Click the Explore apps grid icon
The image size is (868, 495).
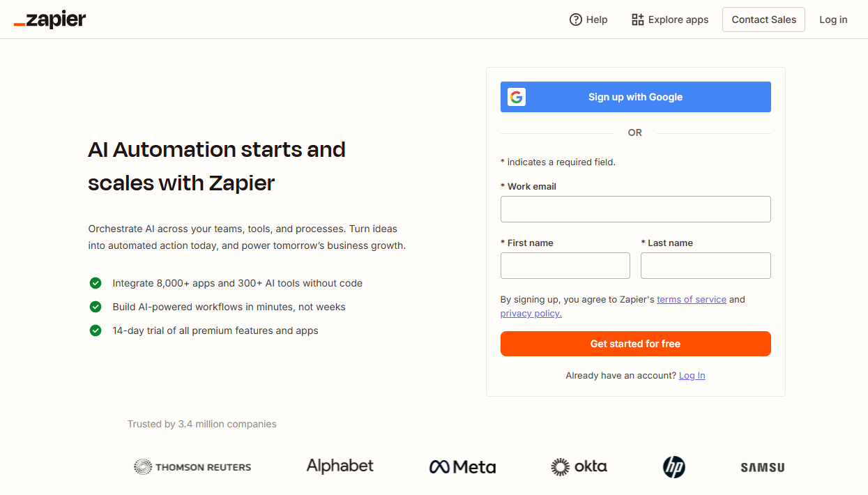[x=637, y=20]
